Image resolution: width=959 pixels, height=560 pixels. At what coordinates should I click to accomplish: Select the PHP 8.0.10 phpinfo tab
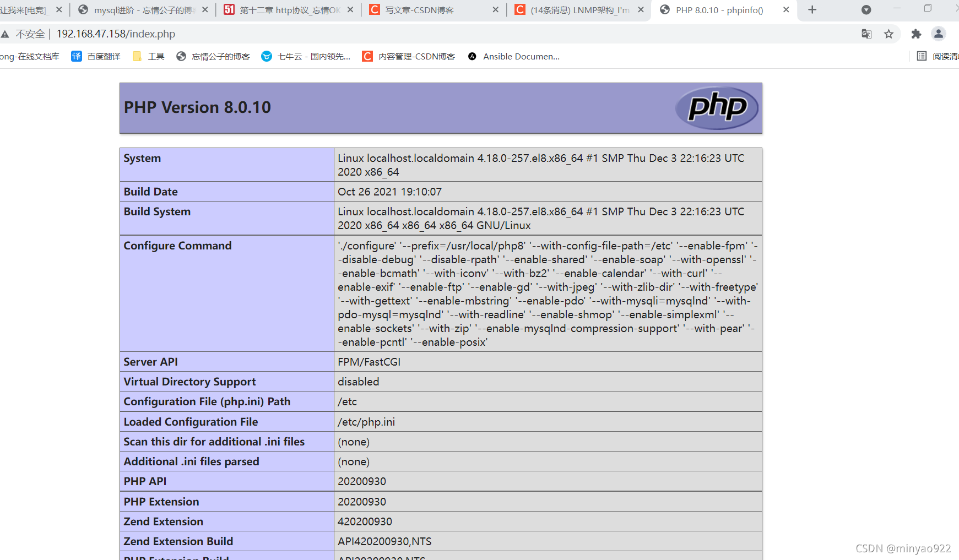[x=724, y=10]
